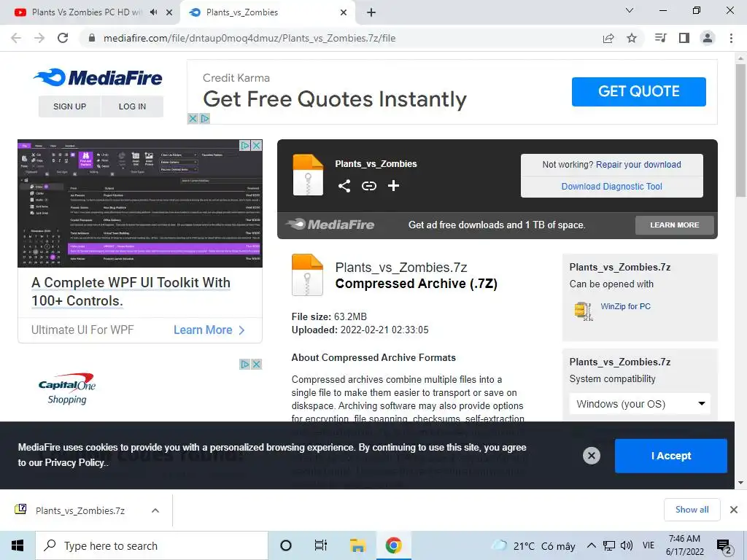Open AdChoices info on Credit Karma ad
The width and height of the screenshot is (747, 560).
click(205, 118)
